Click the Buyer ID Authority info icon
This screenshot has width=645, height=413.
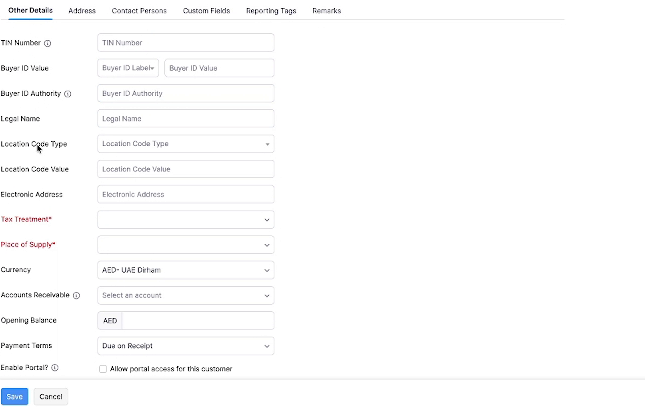(68, 94)
